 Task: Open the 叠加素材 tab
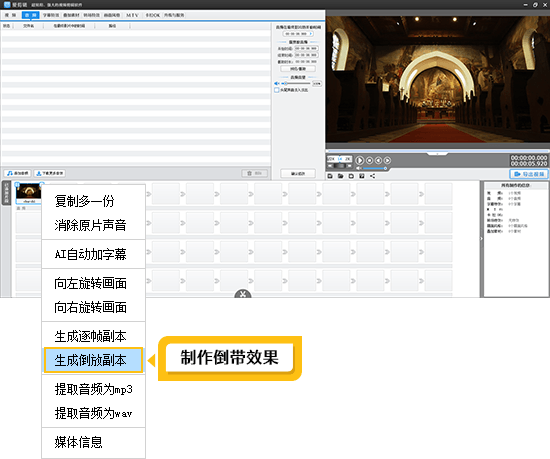tap(71, 15)
